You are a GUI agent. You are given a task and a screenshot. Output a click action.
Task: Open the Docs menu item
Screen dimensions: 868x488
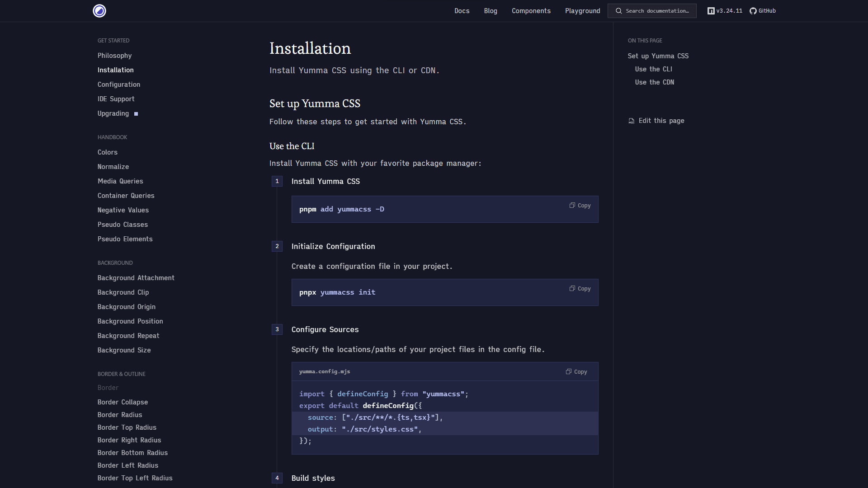[462, 11]
